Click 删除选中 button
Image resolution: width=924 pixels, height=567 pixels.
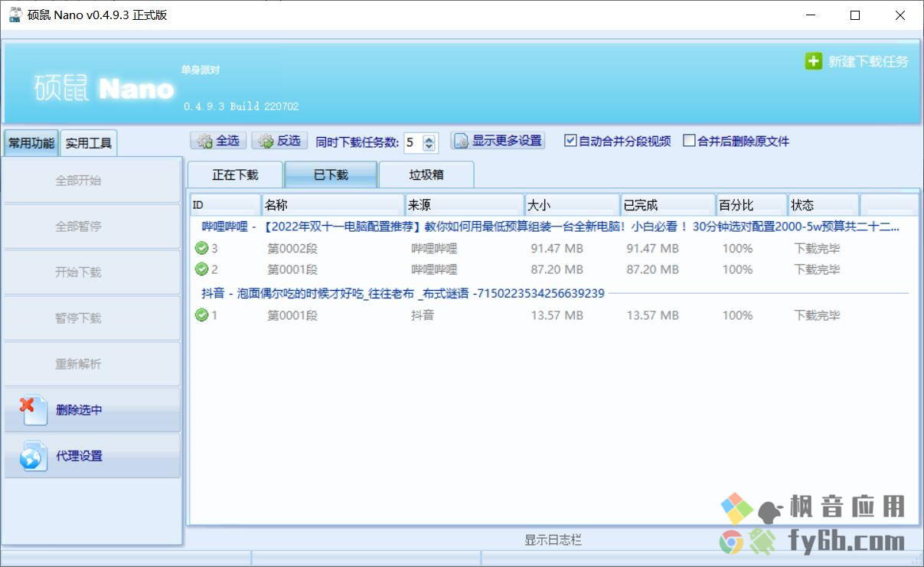(x=93, y=410)
